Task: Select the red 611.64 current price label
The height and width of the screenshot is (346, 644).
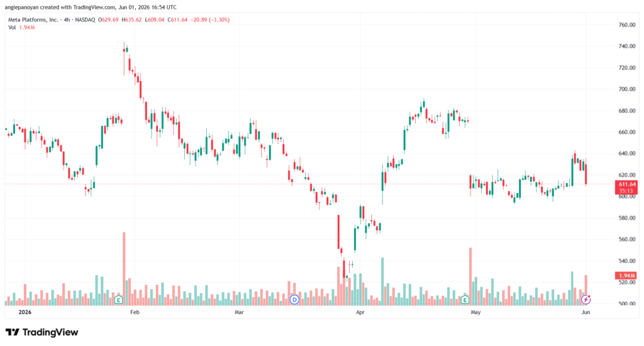Action: click(x=626, y=187)
